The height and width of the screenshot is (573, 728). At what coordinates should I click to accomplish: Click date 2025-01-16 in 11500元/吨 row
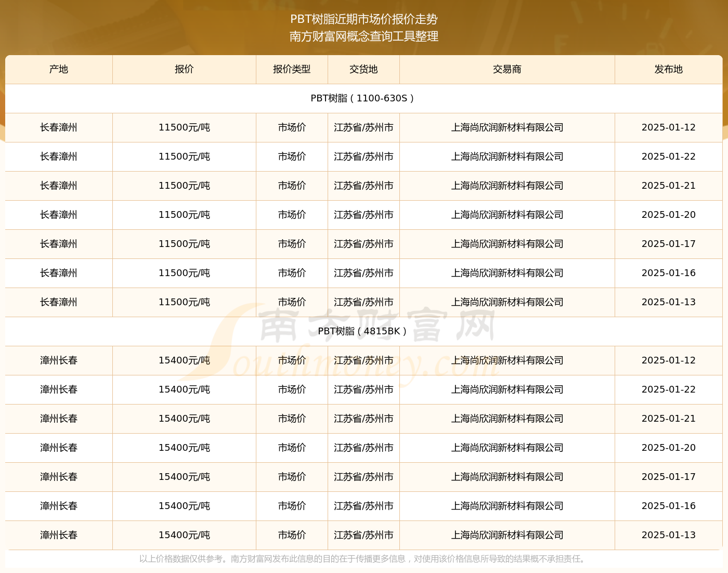pos(669,273)
